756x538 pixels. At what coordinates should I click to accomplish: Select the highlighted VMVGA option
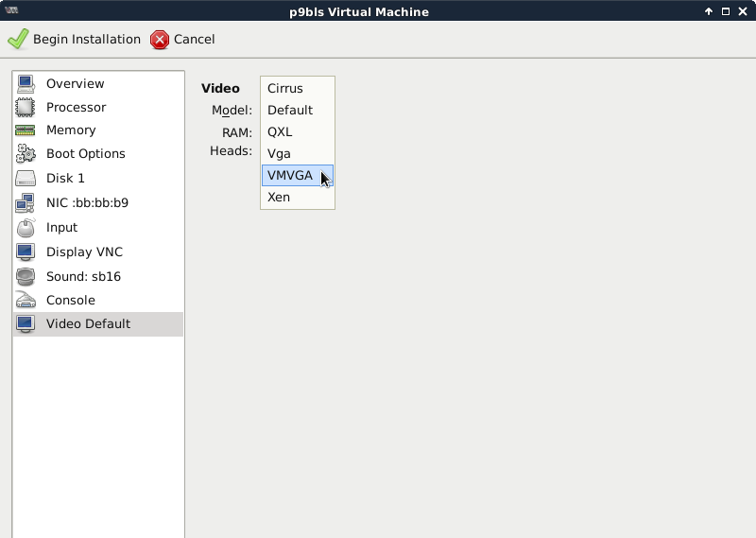click(x=290, y=176)
